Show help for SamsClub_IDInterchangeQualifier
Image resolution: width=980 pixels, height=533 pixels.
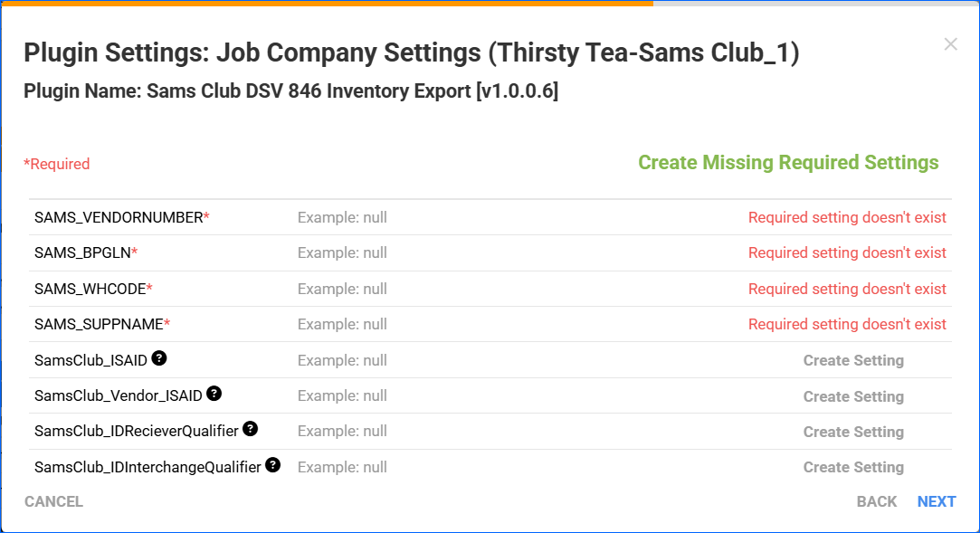tap(272, 465)
